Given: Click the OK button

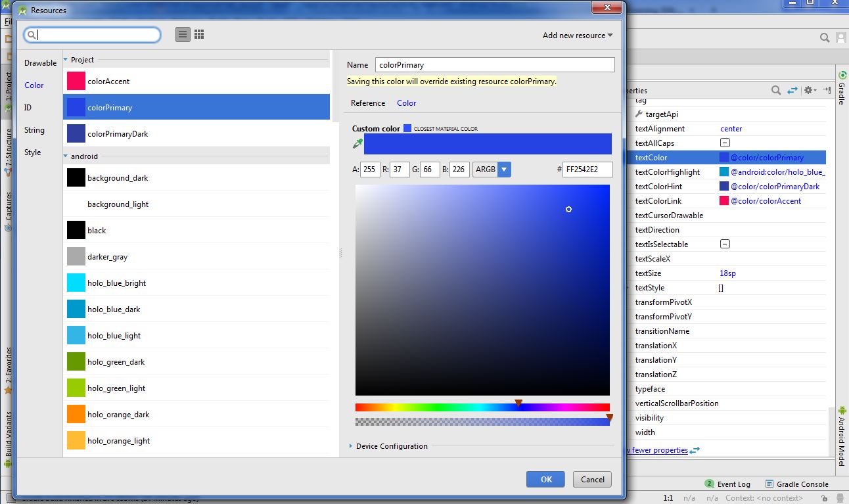Looking at the screenshot, I should click(545, 480).
